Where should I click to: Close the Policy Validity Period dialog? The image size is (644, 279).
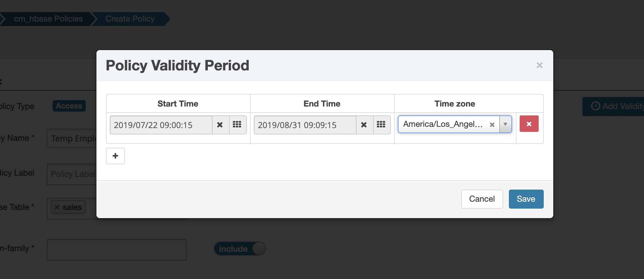[539, 65]
